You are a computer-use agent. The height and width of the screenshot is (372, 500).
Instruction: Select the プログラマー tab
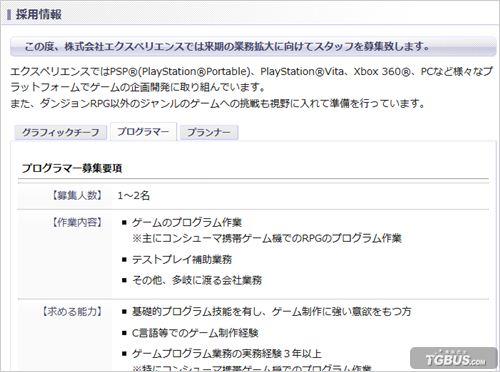143,132
